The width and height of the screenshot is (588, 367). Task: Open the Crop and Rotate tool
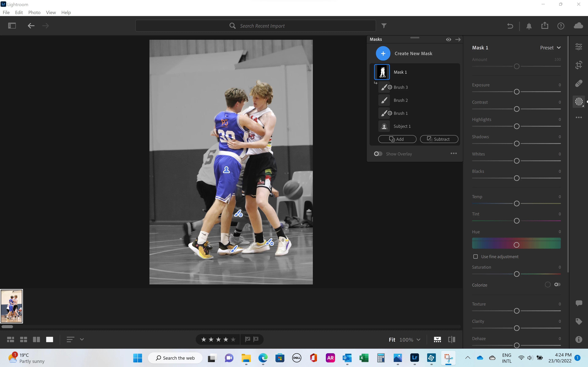[x=579, y=65]
